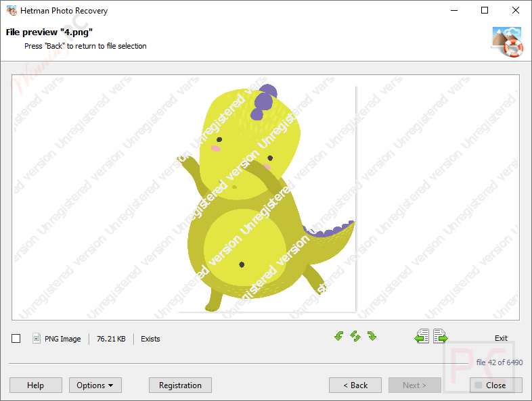532x401 pixels.
Task: Click the Hetman Photo Recovery title bar icon
Action: [x=12, y=11]
